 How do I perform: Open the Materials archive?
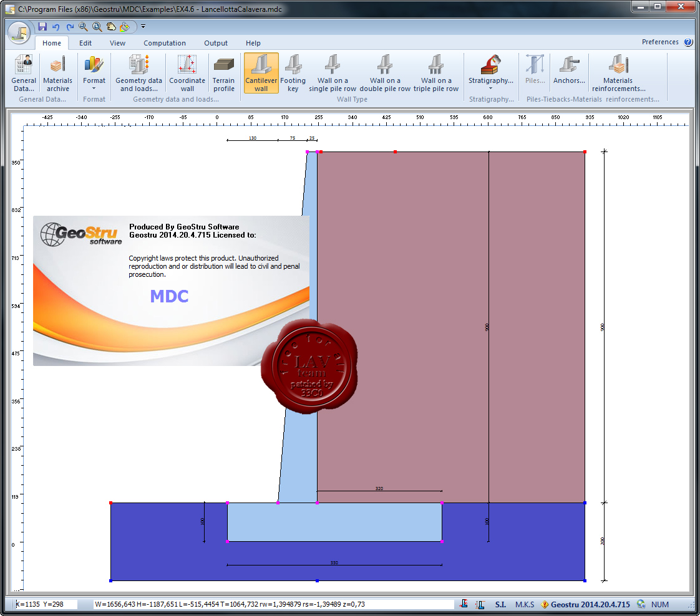[x=57, y=73]
